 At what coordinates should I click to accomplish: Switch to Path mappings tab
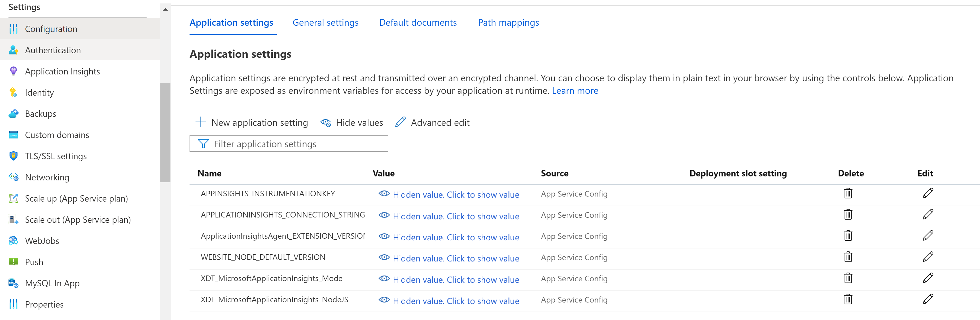point(508,23)
